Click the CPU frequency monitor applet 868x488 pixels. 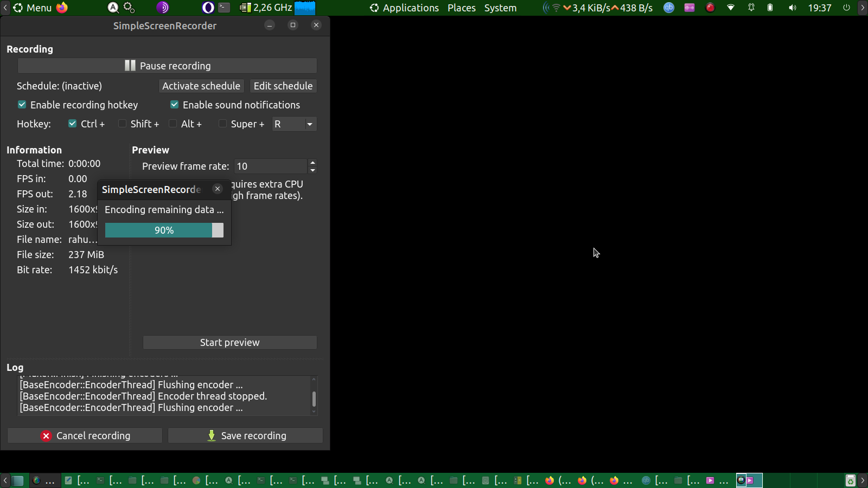[266, 8]
